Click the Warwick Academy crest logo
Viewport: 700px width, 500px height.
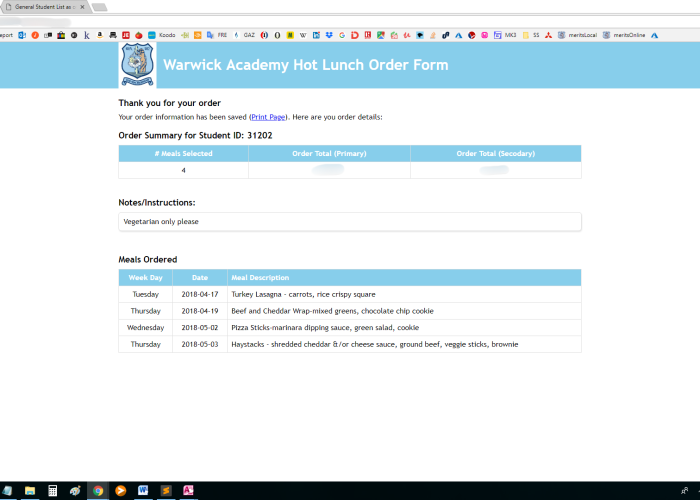[x=138, y=65]
